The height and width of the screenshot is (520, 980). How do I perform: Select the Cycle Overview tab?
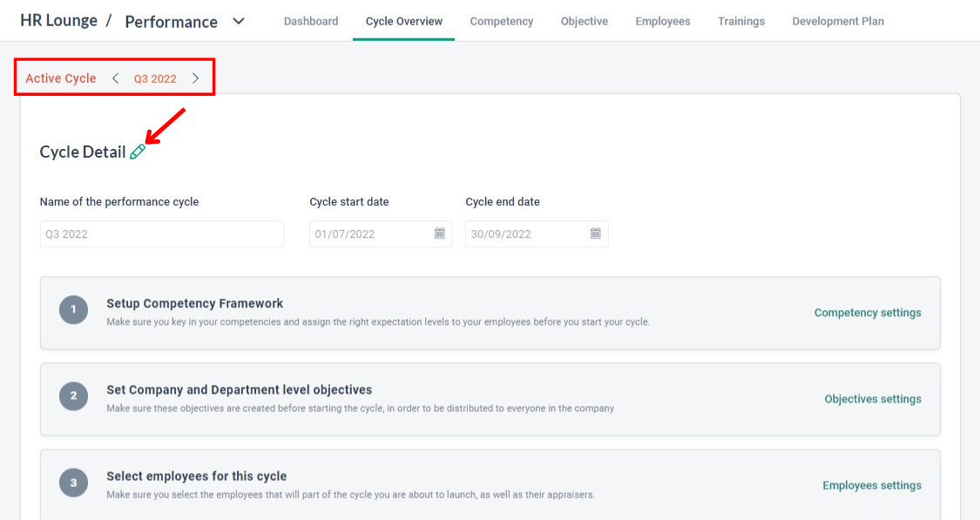[403, 21]
